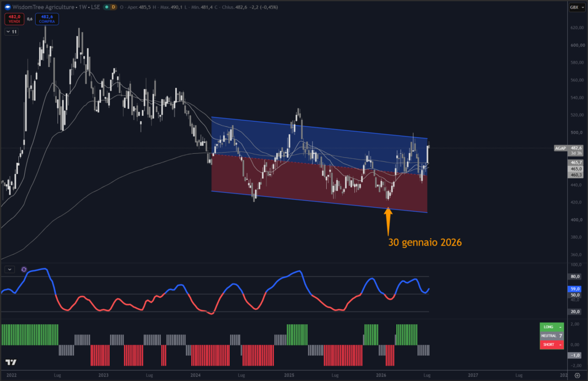The height and width of the screenshot is (381, 588).
Task: Click the red SHORT table cell
Action: [552, 345]
